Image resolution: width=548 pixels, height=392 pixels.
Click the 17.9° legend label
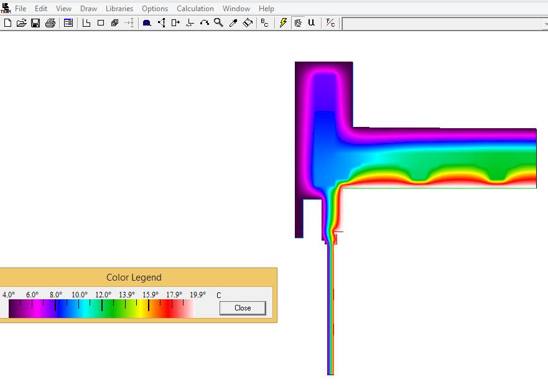point(174,295)
